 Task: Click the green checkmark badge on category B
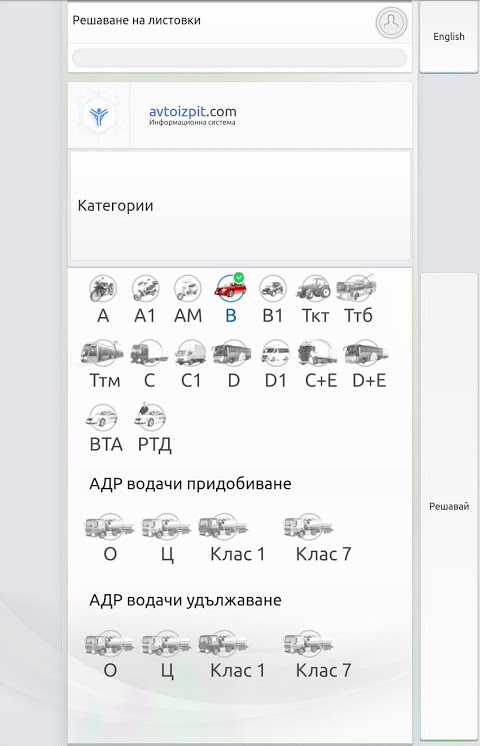[x=239, y=277]
